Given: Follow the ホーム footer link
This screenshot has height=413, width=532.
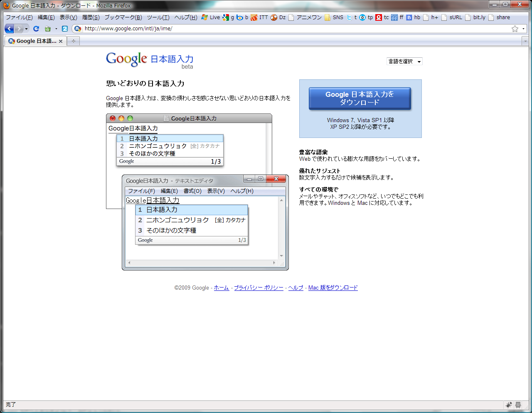Looking at the screenshot, I should click(221, 288).
